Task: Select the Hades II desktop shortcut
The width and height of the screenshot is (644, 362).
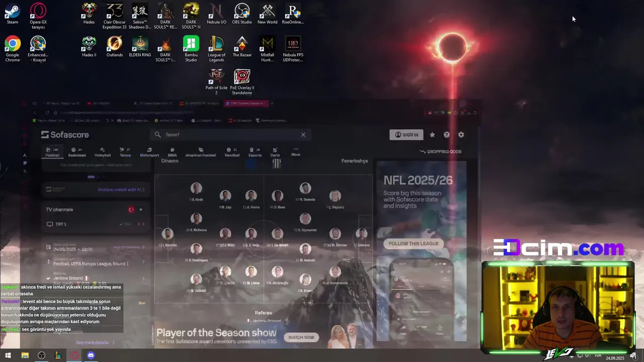Action: point(89,47)
